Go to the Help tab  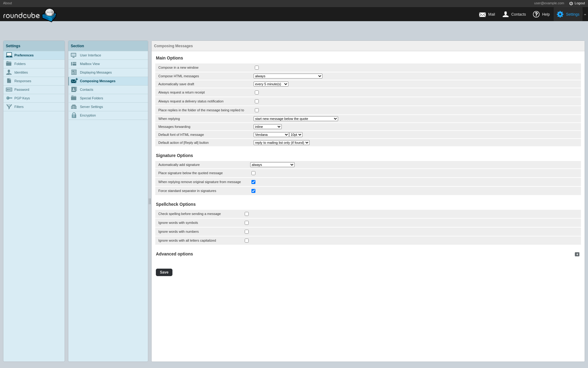tap(541, 14)
